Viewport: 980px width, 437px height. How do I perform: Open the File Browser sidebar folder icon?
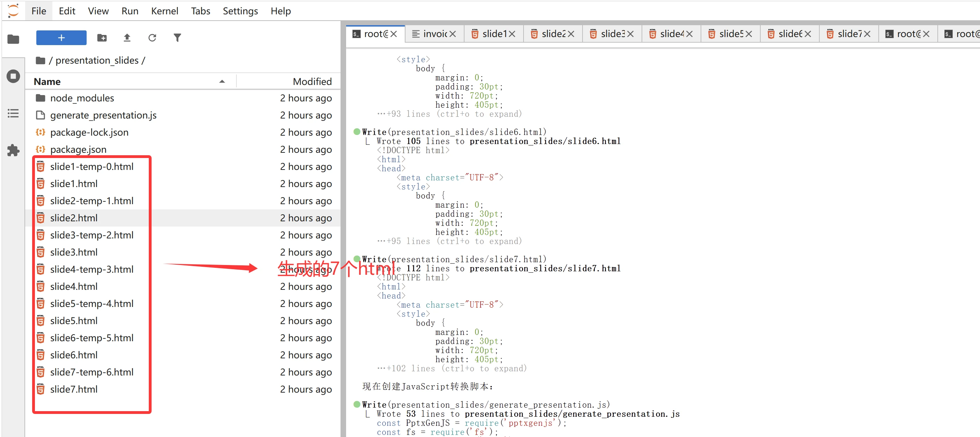coord(13,39)
